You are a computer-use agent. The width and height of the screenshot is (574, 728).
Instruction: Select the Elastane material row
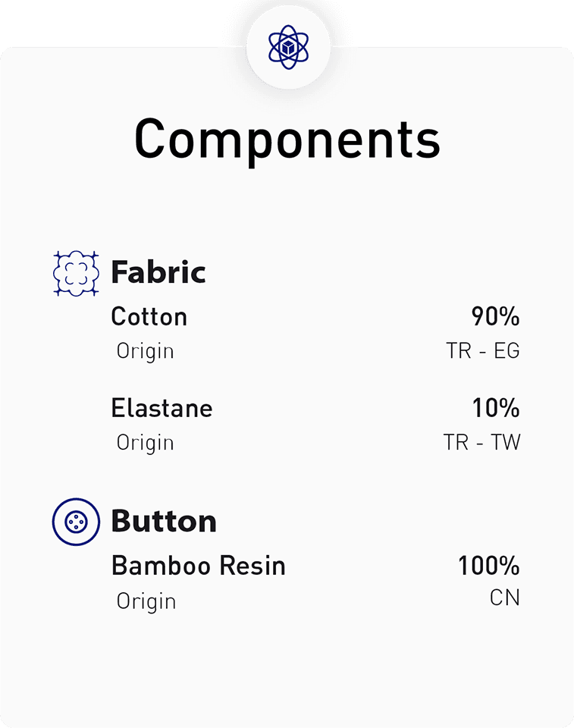pyautogui.click(x=162, y=408)
